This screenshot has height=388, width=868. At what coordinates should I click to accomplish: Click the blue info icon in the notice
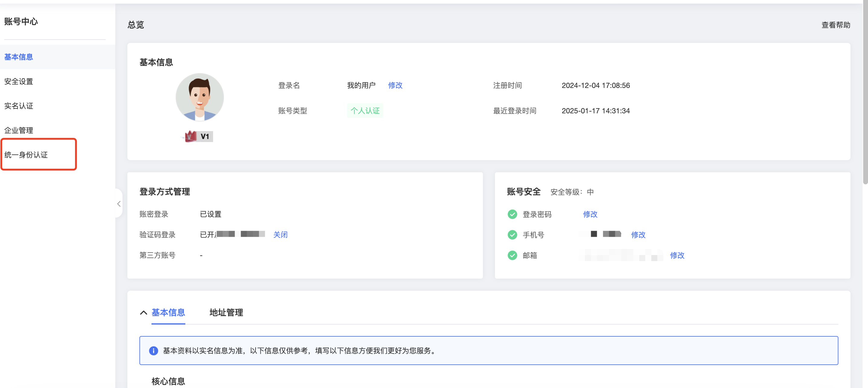(153, 351)
